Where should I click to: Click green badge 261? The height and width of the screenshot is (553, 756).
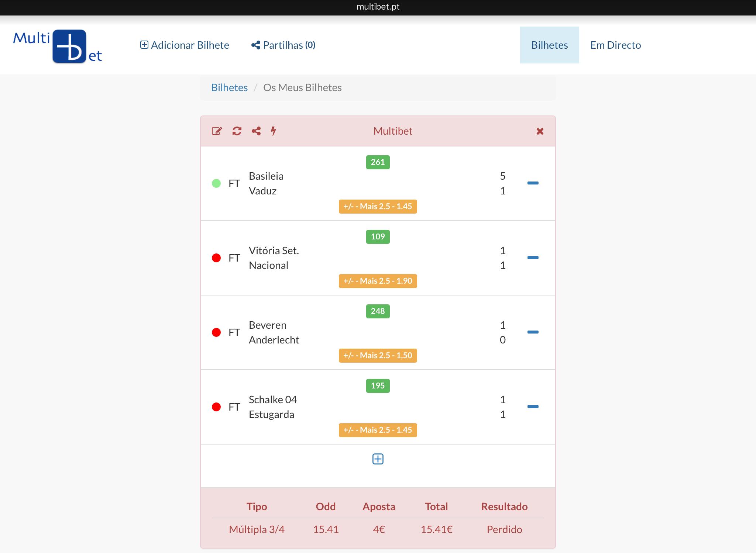378,162
